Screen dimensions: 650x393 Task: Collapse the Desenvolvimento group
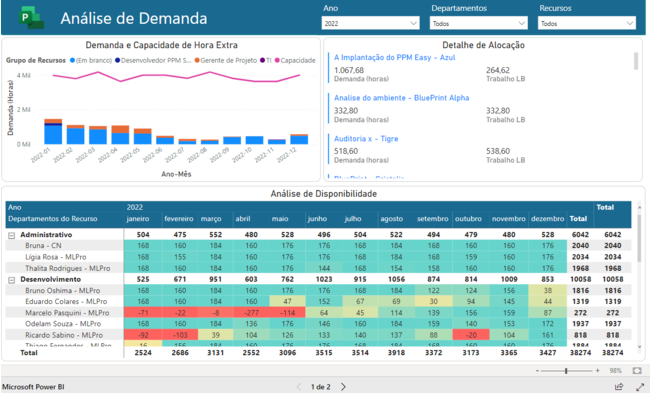12,280
